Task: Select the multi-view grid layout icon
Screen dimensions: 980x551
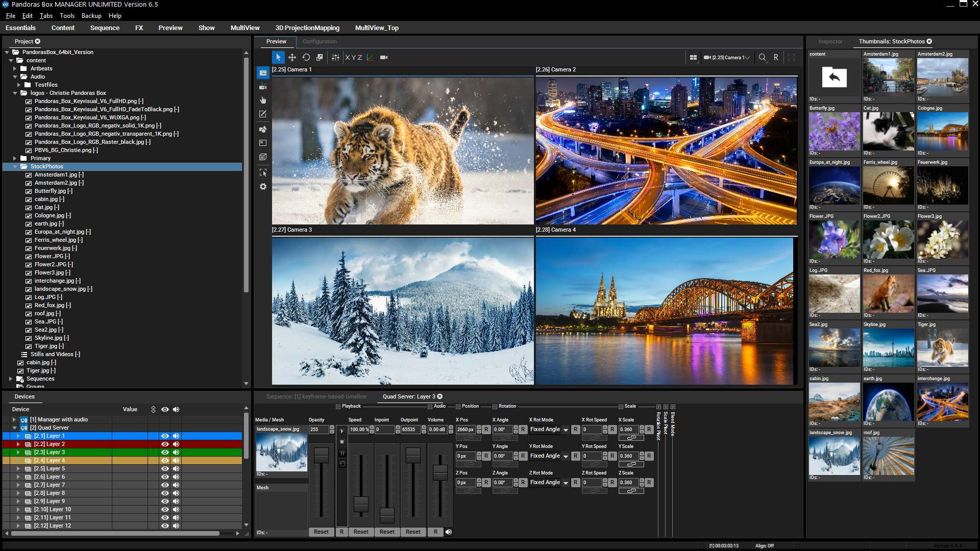Action: (x=694, y=57)
